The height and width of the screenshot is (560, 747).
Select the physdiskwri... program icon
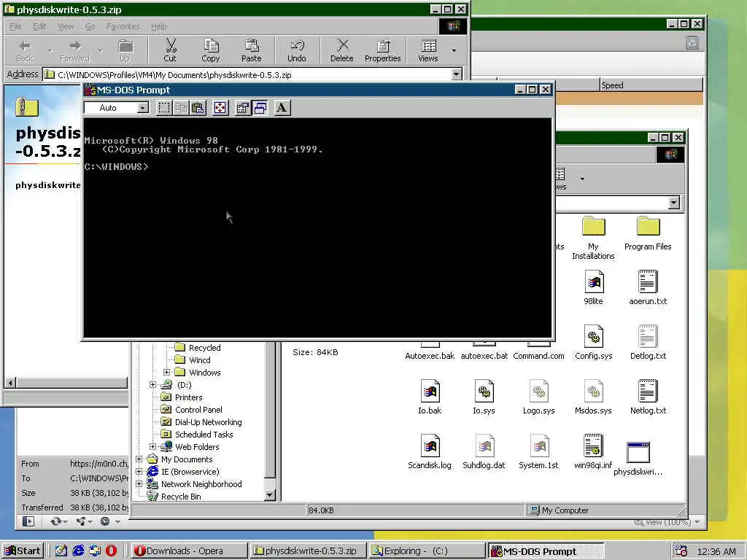click(638, 458)
